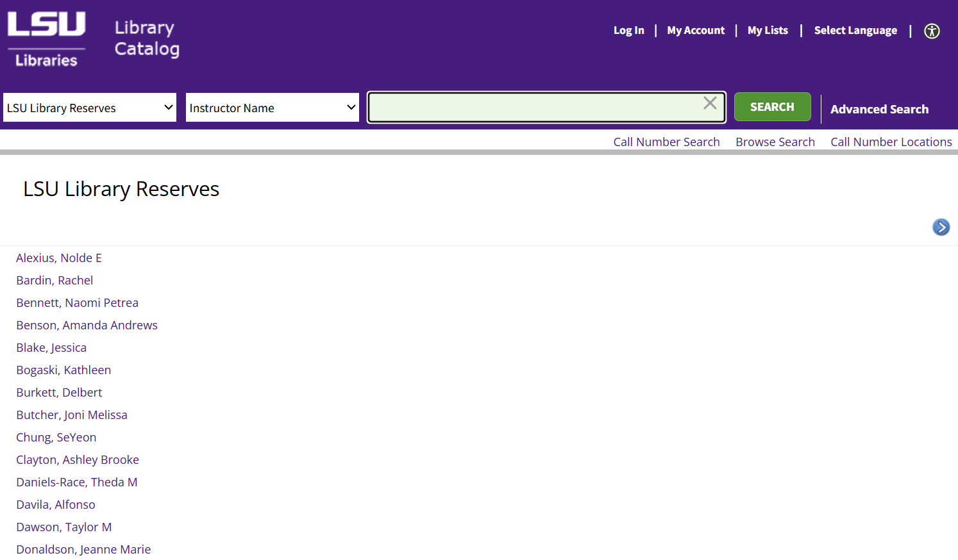The width and height of the screenshot is (958, 560).
Task: Open reserves for Chung, SeYeon
Action: (x=56, y=437)
